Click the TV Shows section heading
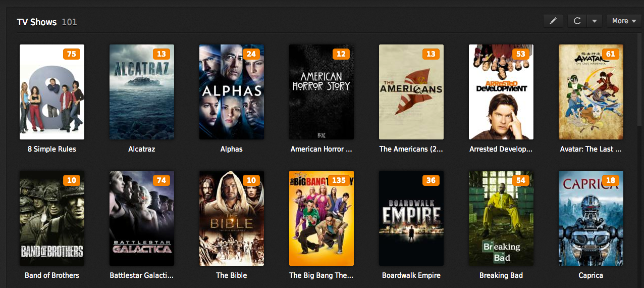Image resolution: width=644 pixels, height=288 pixels. tap(37, 22)
